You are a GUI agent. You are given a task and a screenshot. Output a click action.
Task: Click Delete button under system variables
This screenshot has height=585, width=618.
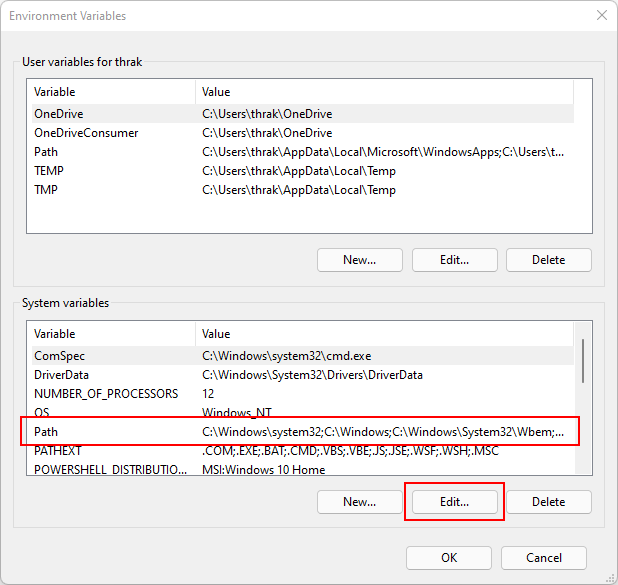pos(549,502)
